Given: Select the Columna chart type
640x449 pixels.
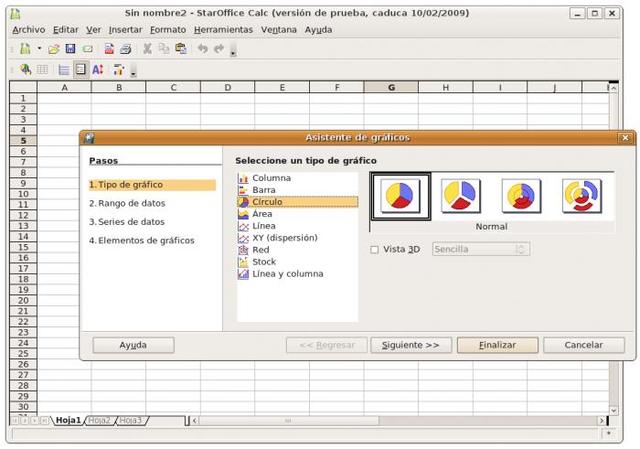Looking at the screenshot, I should point(298,178).
